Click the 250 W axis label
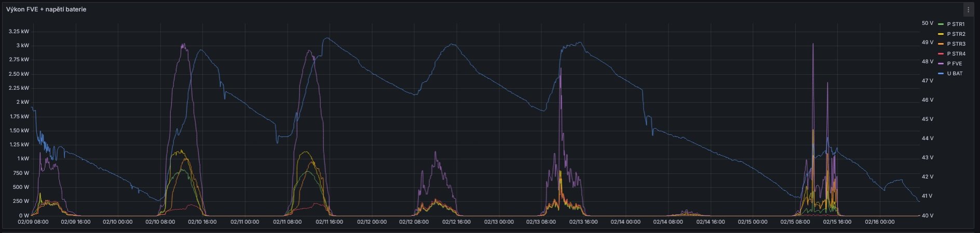The image size is (980, 233). (21, 201)
